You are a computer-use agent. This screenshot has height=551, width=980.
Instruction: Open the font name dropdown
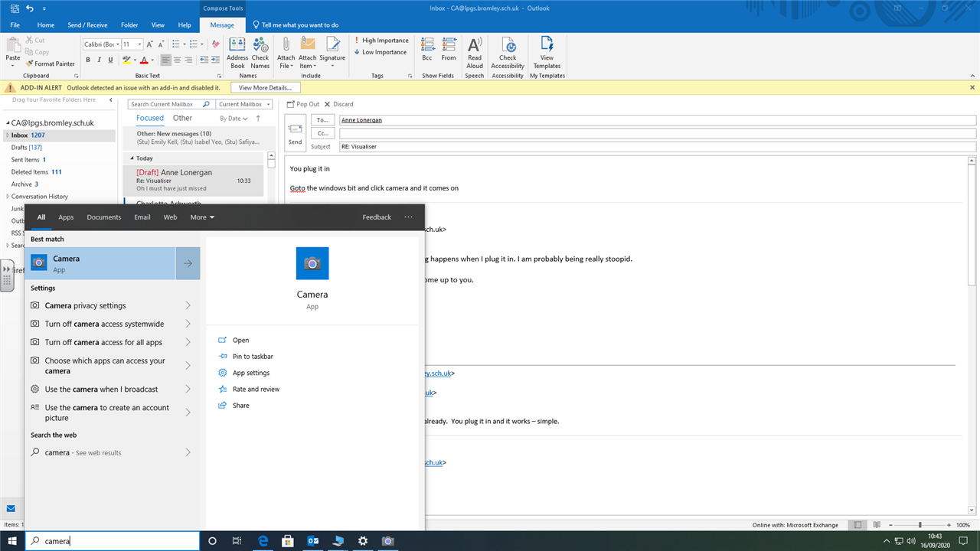pos(117,44)
